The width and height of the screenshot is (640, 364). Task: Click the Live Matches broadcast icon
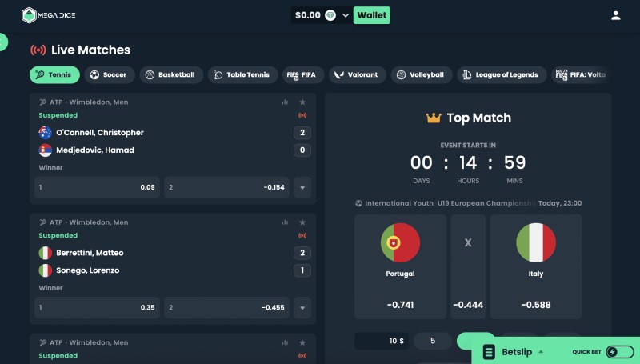tap(38, 50)
